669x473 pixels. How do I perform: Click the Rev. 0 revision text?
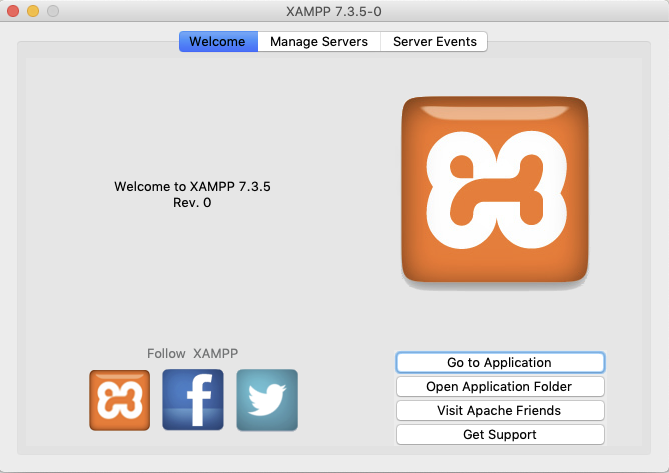tap(192, 202)
